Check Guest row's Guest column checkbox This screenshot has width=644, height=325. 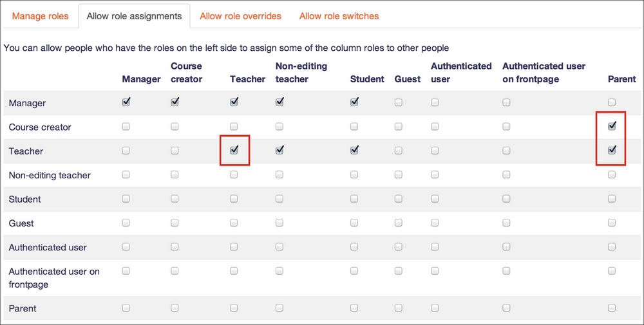pyautogui.click(x=399, y=223)
